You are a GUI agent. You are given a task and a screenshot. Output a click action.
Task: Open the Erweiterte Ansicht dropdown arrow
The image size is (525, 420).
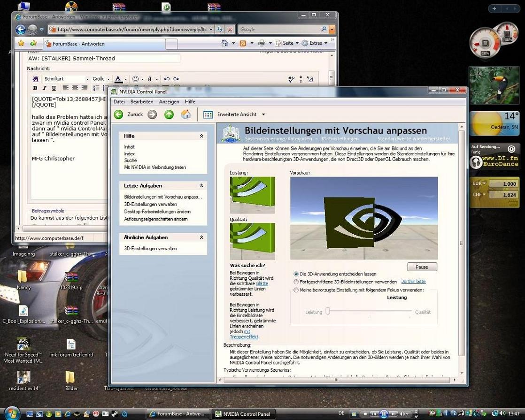[263, 115]
